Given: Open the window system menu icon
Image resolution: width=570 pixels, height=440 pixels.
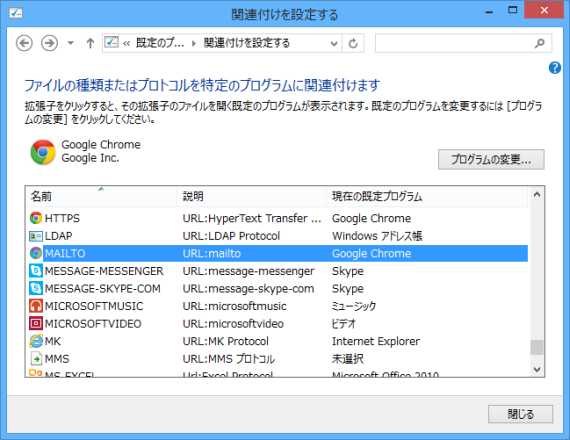Looking at the screenshot, I should (16, 13).
